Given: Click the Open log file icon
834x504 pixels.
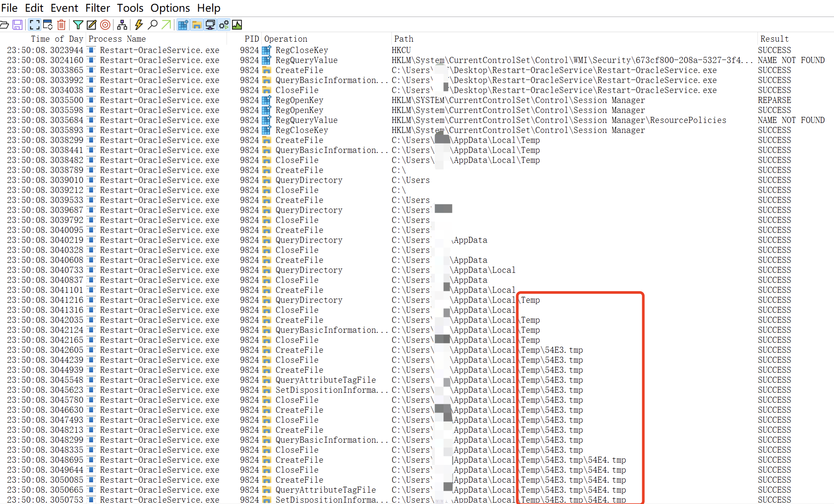Looking at the screenshot, I should pyautogui.click(x=4, y=25).
